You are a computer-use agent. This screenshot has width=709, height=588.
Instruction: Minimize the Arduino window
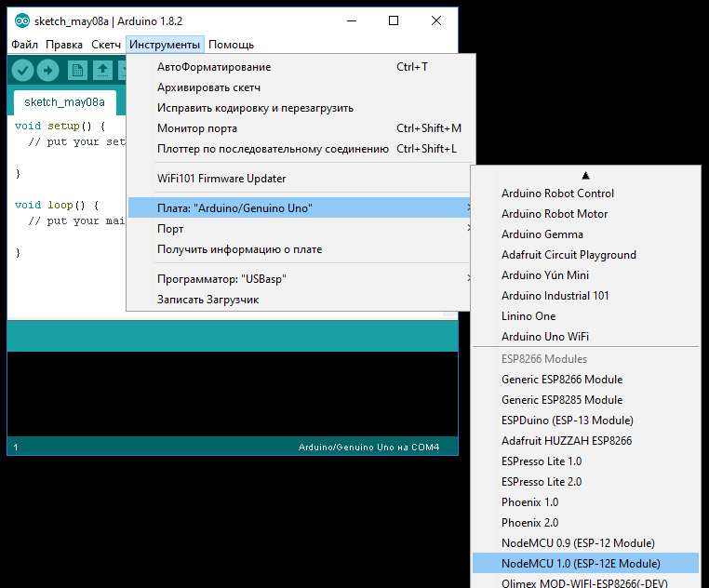352,20
